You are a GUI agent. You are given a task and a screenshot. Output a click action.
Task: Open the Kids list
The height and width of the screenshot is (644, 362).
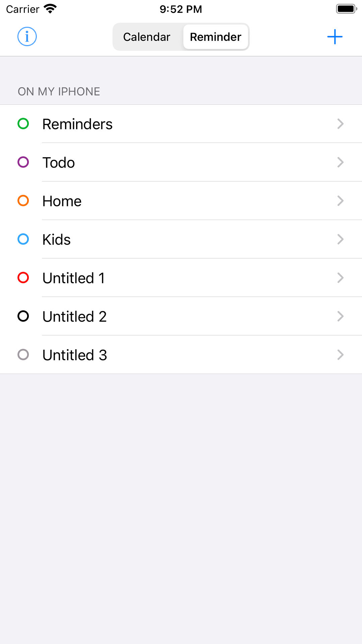tap(57, 239)
